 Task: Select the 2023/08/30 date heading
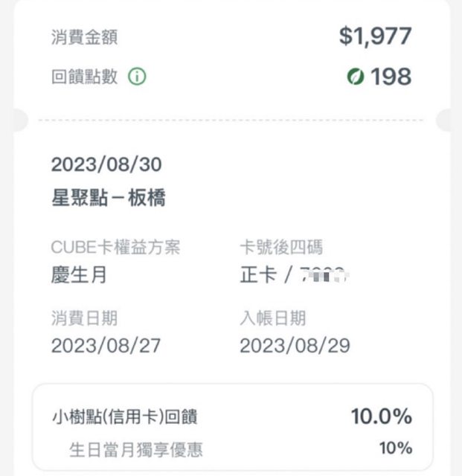point(106,164)
